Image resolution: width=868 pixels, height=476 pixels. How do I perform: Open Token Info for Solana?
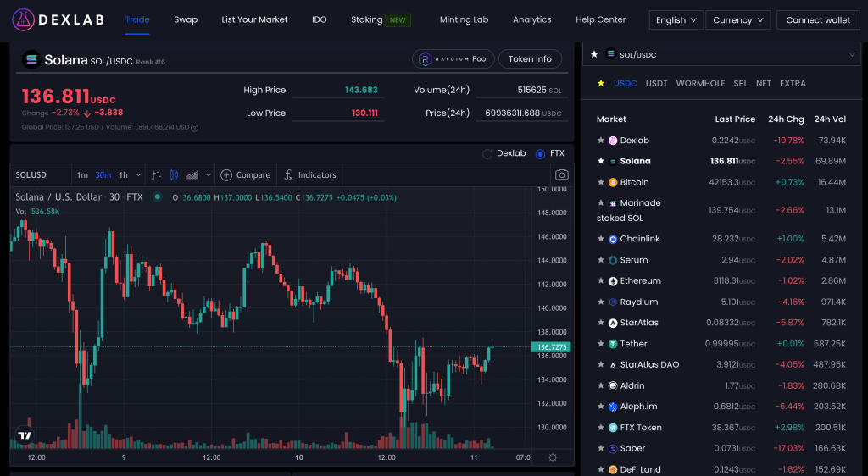point(530,59)
